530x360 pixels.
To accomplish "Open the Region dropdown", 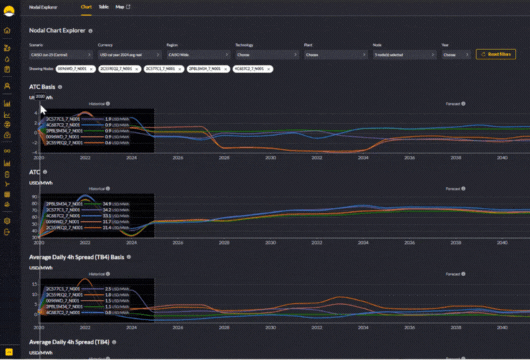I will [198, 54].
